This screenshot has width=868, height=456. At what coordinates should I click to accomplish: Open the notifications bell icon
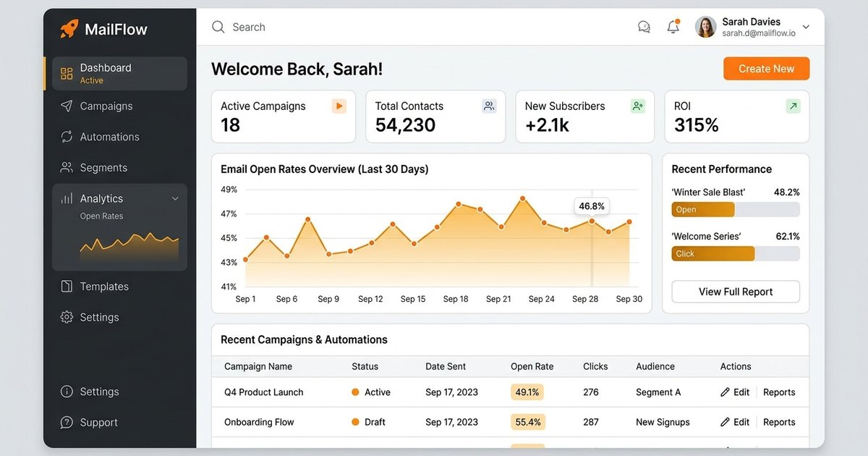tap(673, 27)
